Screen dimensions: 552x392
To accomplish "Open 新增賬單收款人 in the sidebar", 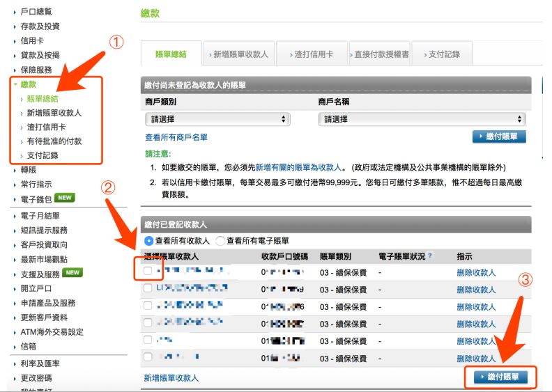I will [x=54, y=113].
